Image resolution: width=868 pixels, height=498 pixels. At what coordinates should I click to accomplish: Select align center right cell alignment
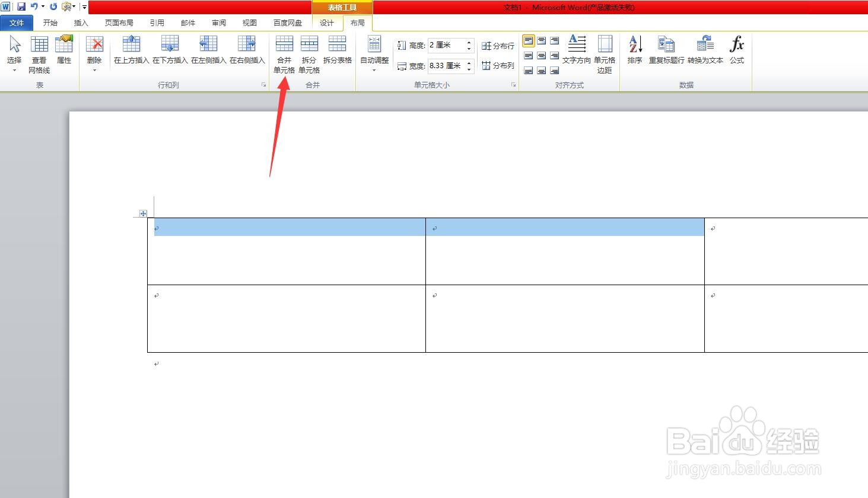click(555, 56)
